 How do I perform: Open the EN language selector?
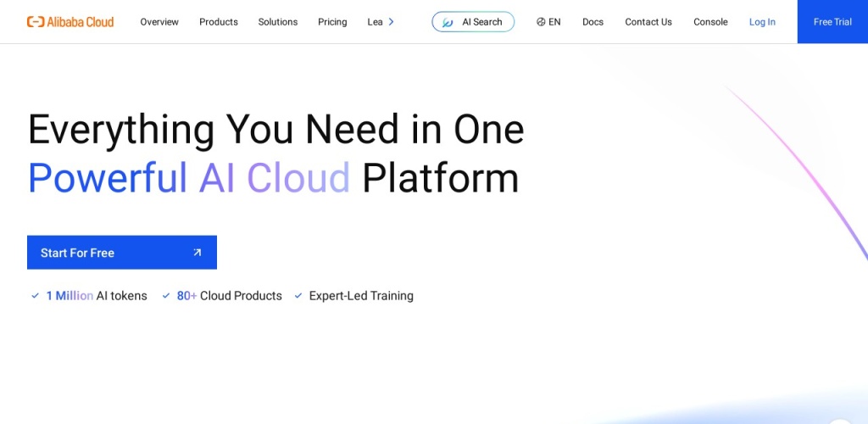point(549,22)
